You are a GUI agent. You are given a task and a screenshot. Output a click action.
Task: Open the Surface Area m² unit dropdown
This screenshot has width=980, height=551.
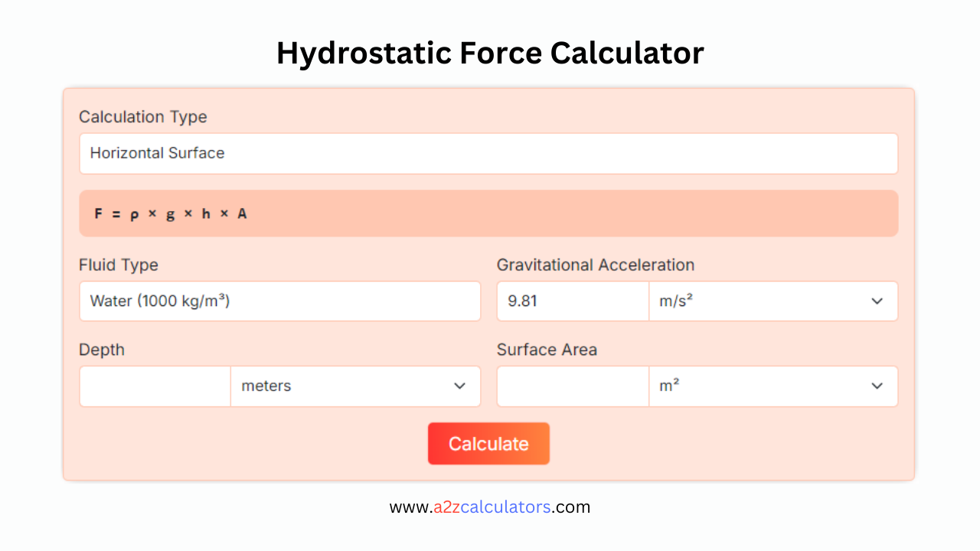773,386
